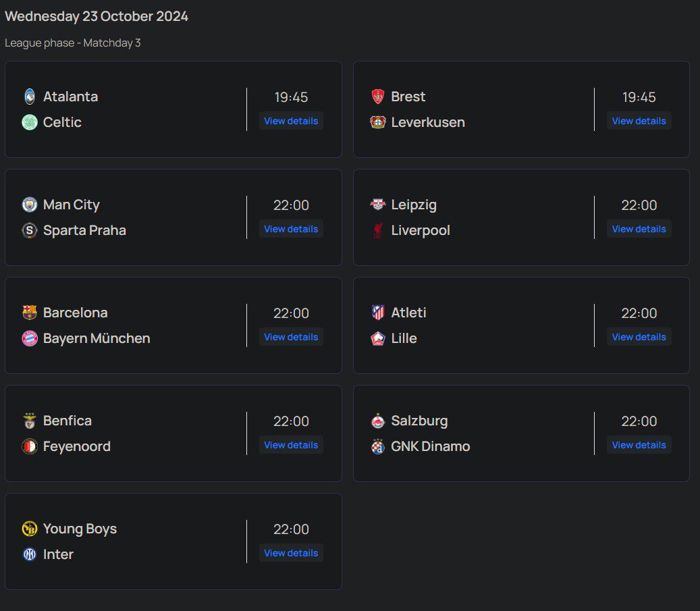Screen dimensions: 700x611
Task: Click the Celtic club crest
Action: tap(29, 122)
